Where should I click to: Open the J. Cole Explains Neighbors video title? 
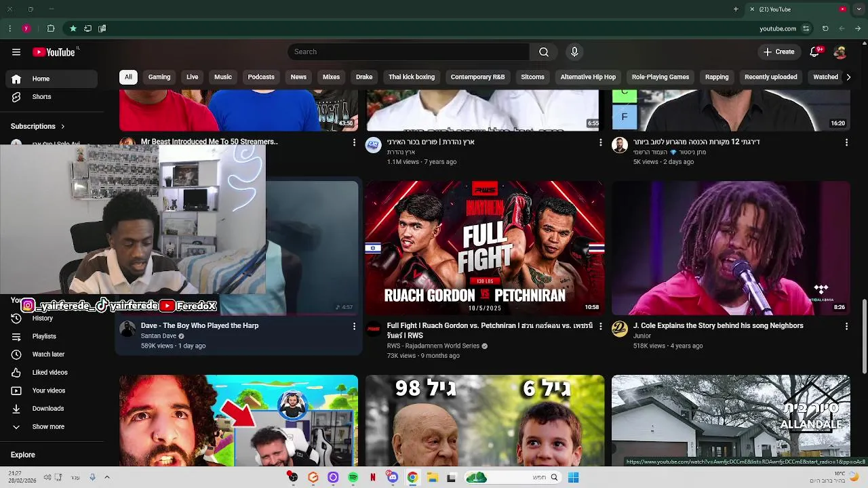[718, 326]
